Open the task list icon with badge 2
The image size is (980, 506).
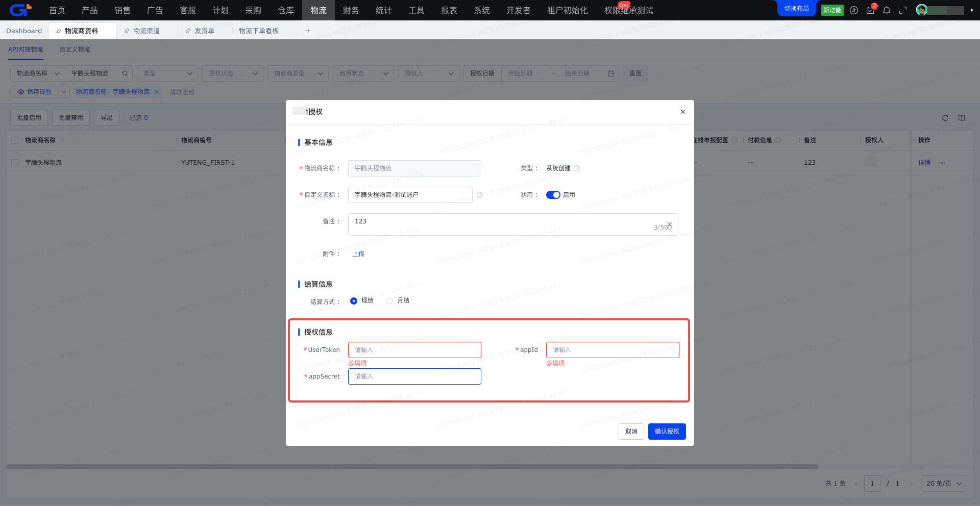870,10
